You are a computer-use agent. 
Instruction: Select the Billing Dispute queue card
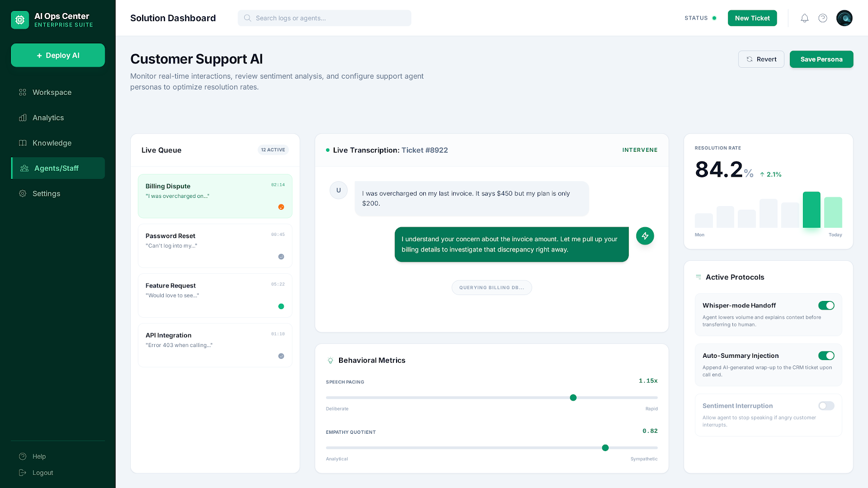215,196
